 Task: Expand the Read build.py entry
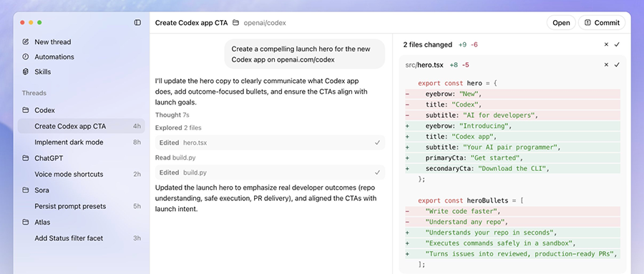click(x=175, y=157)
